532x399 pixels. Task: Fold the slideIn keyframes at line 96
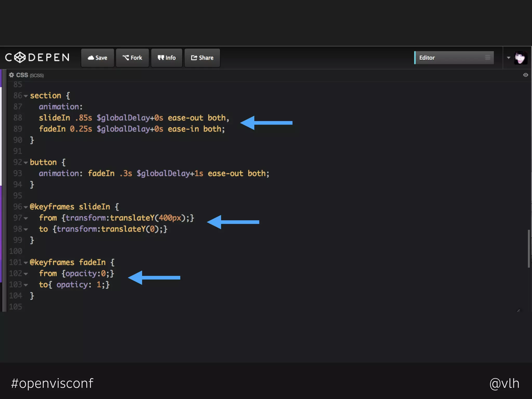[x=26, y=207]
